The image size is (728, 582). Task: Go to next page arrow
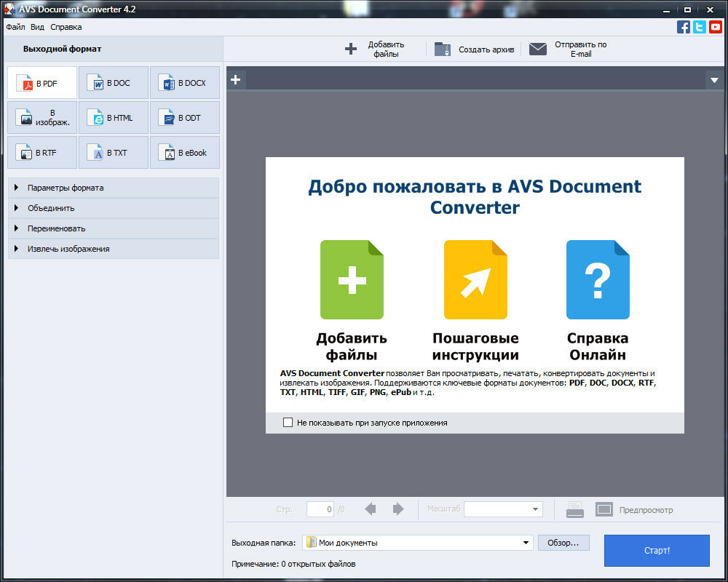[398, 509]
